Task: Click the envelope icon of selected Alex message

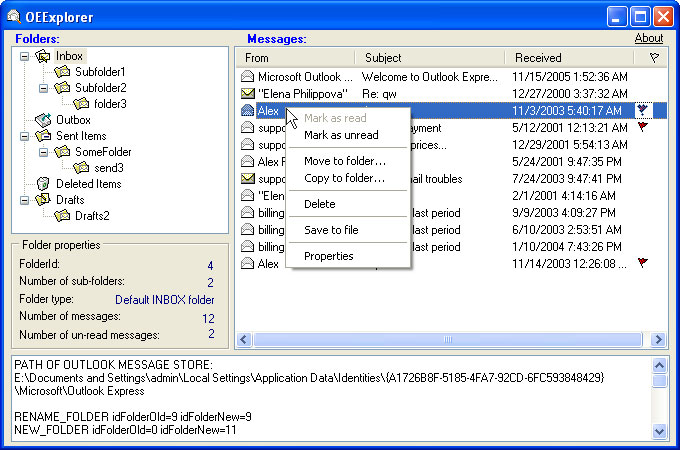Action: pos(247,111)
